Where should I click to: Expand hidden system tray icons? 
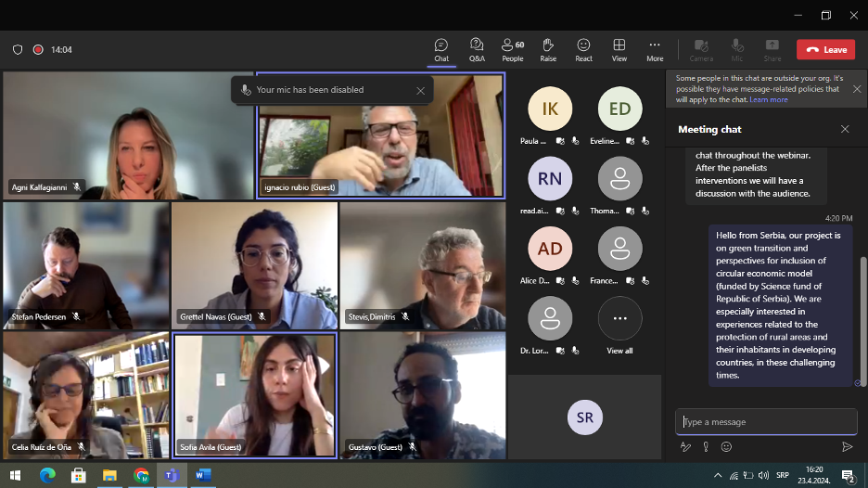(x=717, y=476)
